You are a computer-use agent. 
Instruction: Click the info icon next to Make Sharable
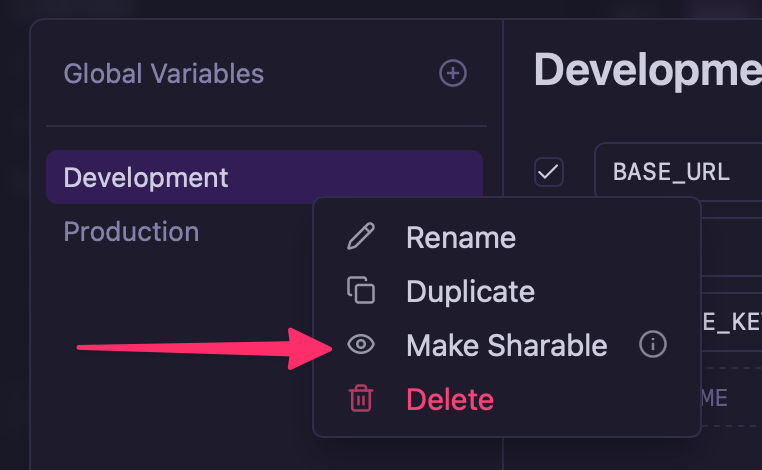pyautogui.click(x=652, y=345)
